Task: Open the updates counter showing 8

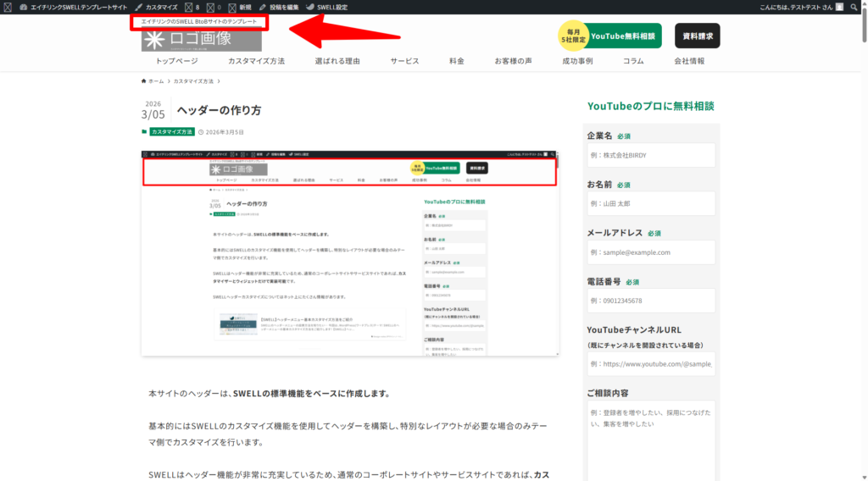Action: [x=192, y=7]
